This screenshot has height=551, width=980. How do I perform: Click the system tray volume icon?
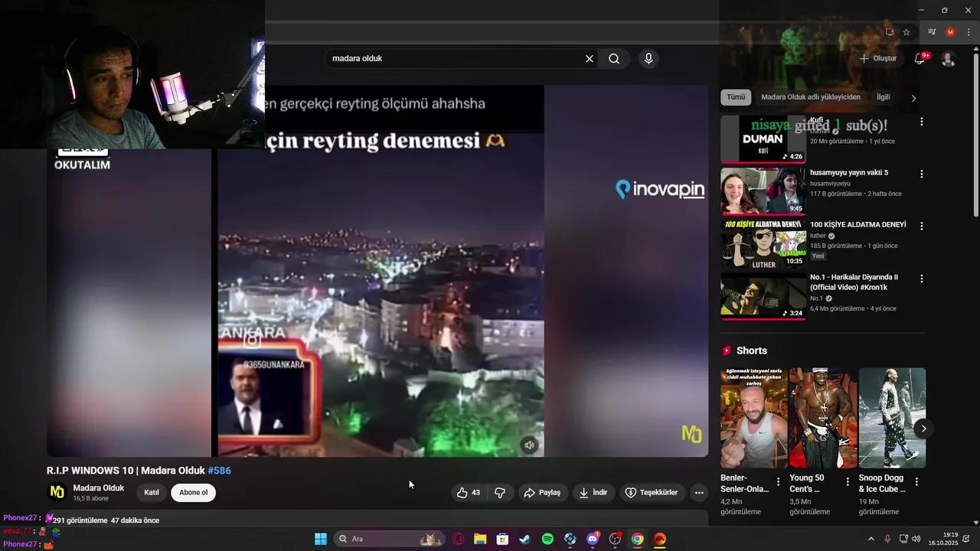click(x=918, y=539)
